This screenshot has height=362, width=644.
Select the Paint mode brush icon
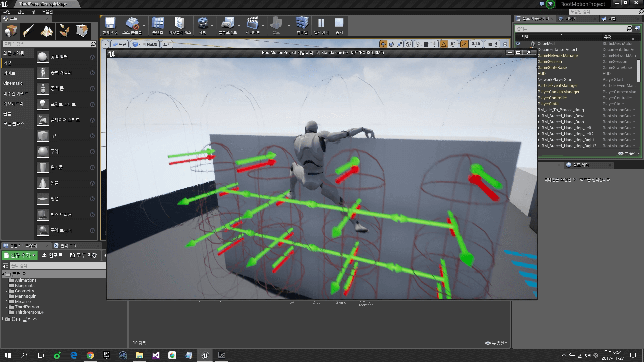(29, 31)
